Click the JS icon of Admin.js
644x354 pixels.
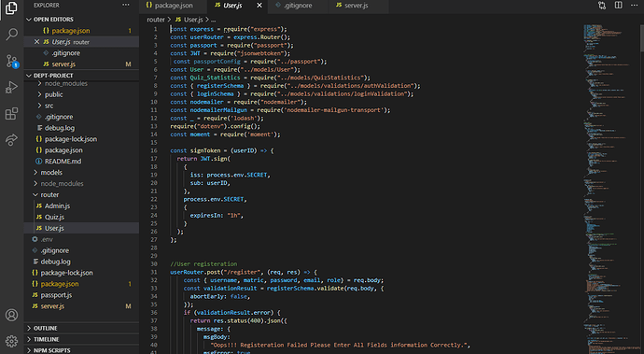[39, 205]
